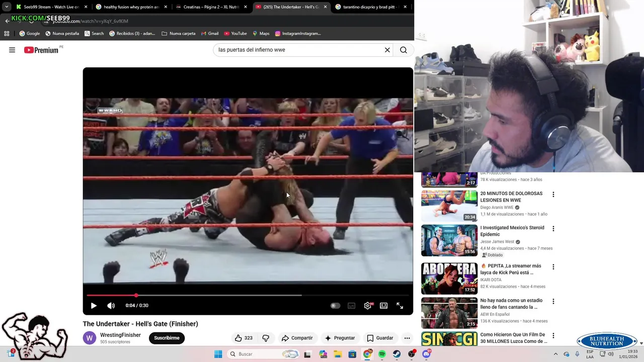644x362 pixels.
Task: Enter fullscreen mode
Action: pos(400,306)
